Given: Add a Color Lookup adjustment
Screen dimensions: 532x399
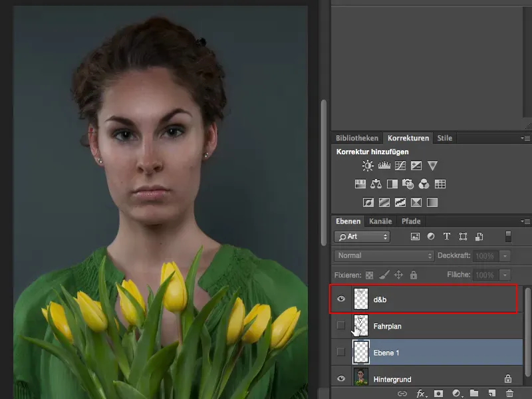Looking at the screenshot, I should 440,184.
